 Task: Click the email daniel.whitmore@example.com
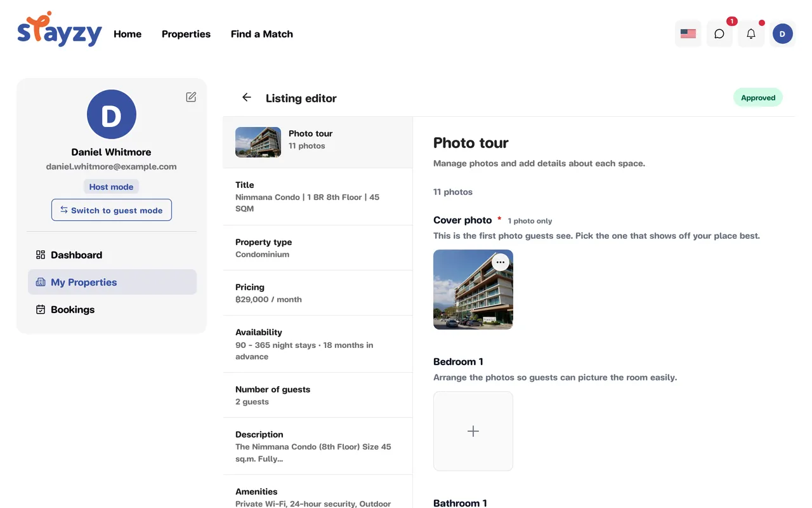(x=111, y=166)
